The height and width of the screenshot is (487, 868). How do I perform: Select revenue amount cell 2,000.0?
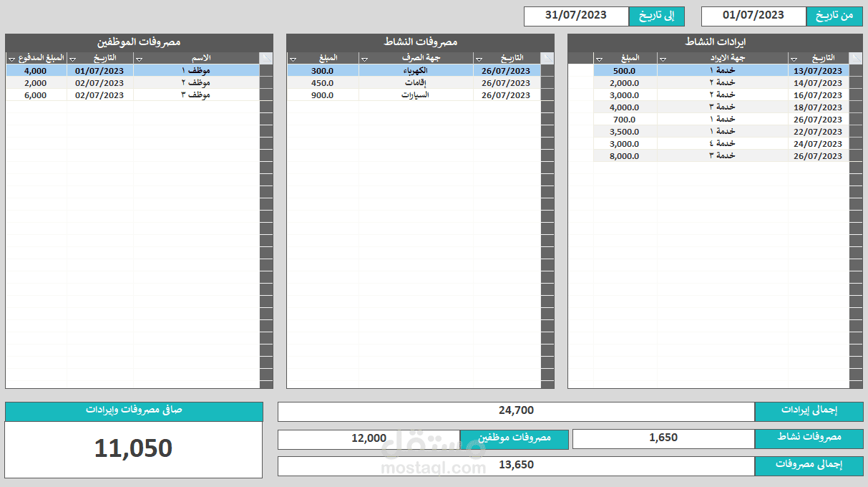click(x=625, y=83)
